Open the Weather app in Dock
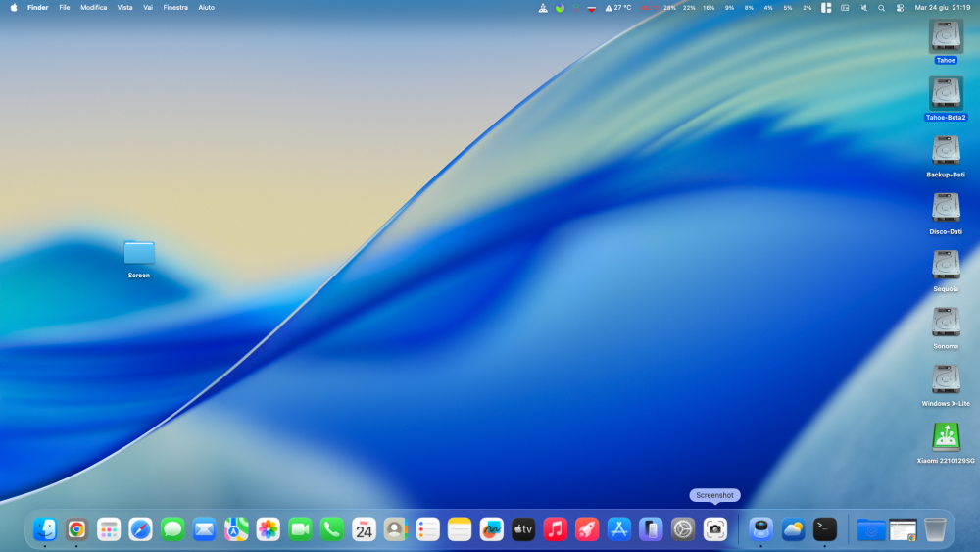The height and width of the screenshot is (552, 980). coord(793,529)
